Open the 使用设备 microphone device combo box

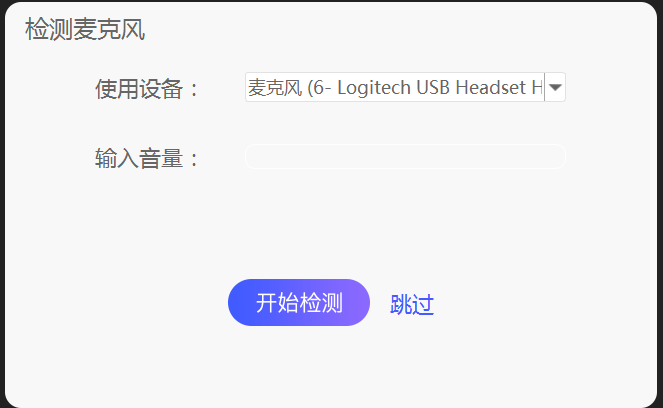pyautogui.click(x=405, y=87)
